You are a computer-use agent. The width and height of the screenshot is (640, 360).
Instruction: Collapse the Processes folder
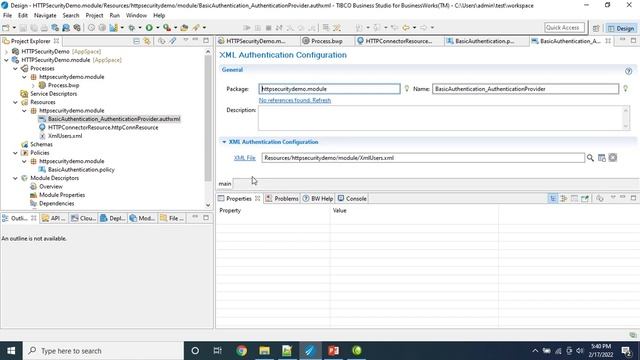pos(15,69)
